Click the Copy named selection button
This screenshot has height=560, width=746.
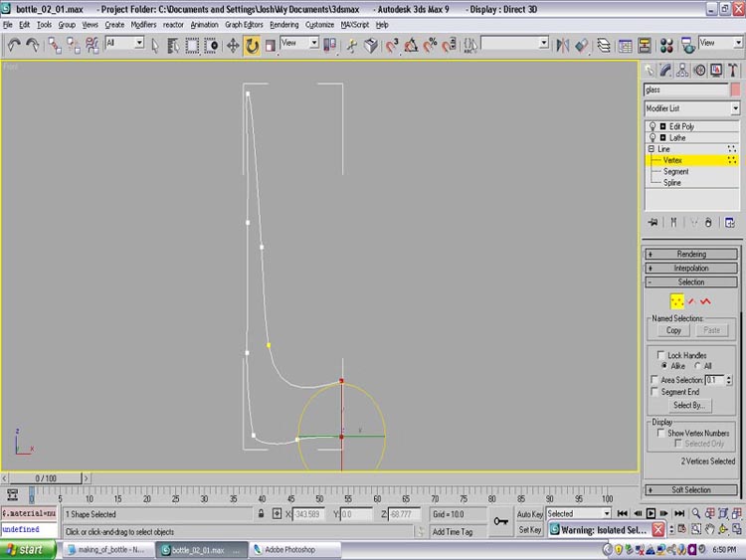[x=673, y=330]
